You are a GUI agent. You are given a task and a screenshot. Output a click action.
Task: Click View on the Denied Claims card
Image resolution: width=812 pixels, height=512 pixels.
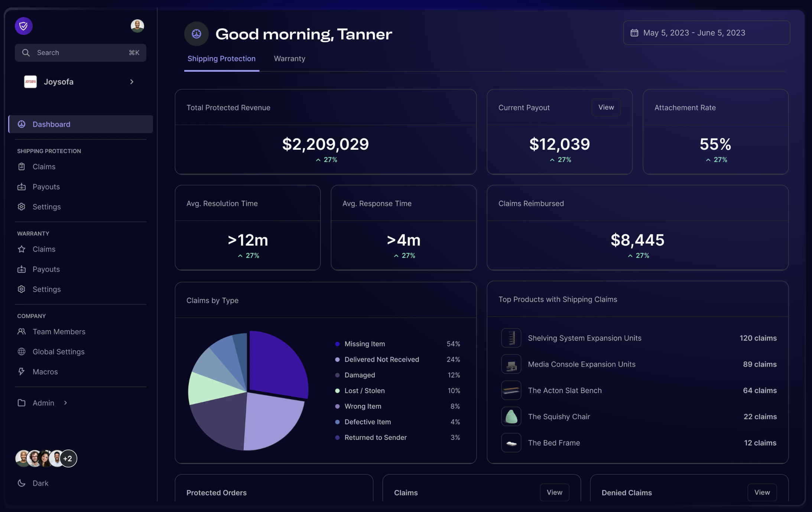[761, 492]
